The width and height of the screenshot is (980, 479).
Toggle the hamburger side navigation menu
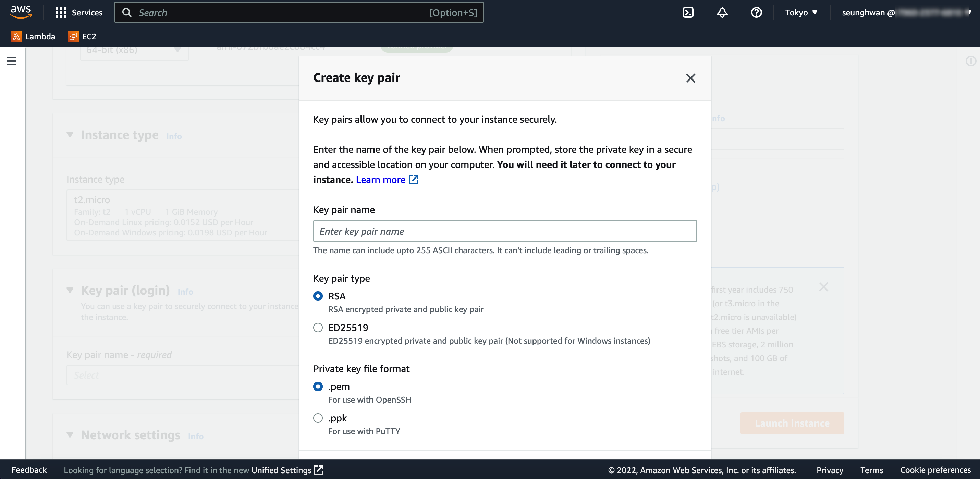[x=12, y=61]
